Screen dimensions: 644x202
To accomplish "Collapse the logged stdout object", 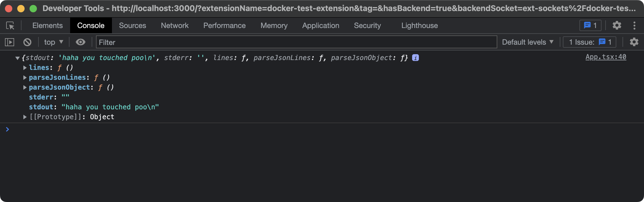I will pyautogui.click(x=18, y=58).
